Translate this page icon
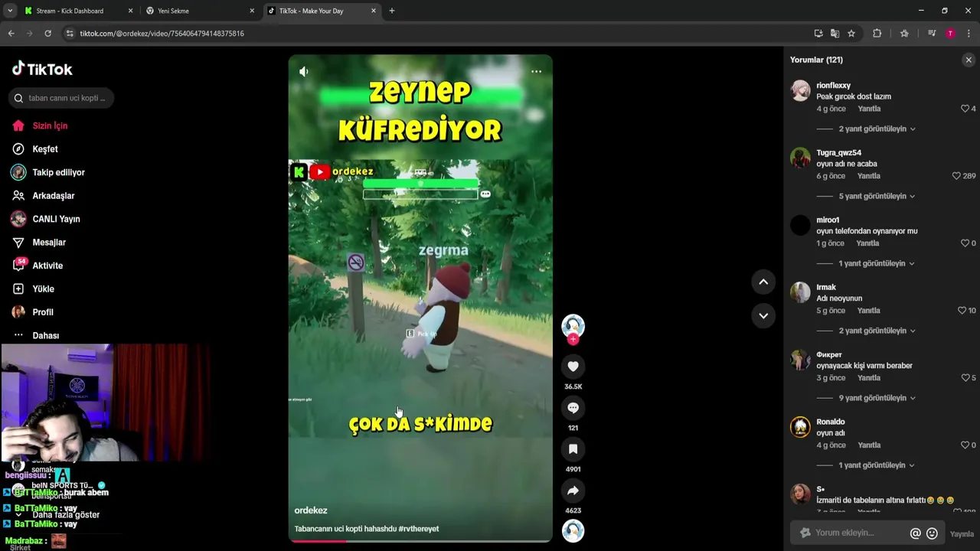980x551 pixels. click(x=835, y=34)
